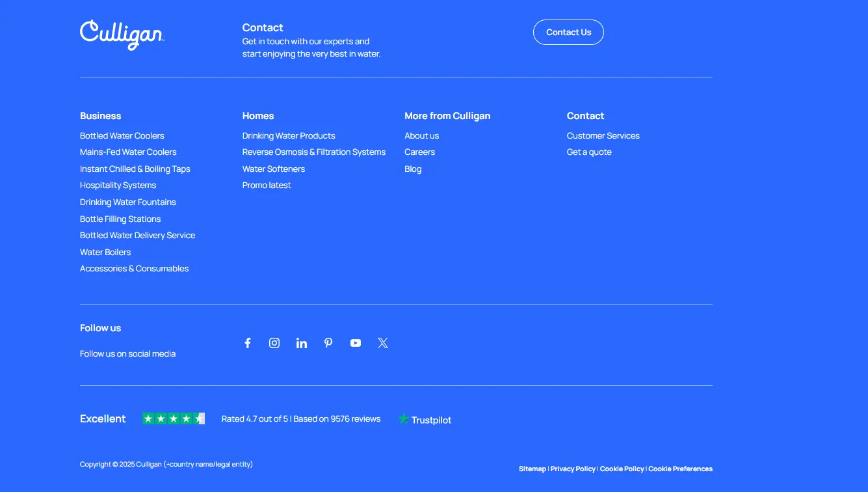Open the Culligan Instagram icon

[274, 343]
